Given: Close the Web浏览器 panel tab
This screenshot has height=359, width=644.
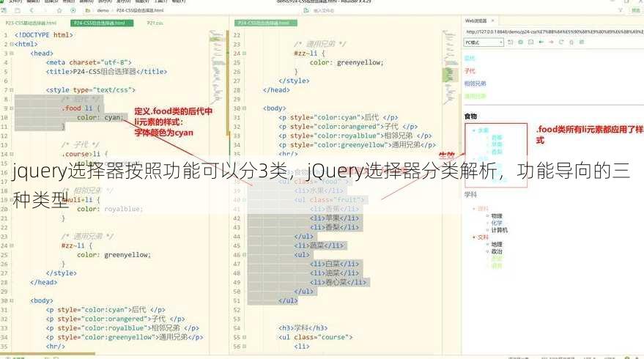Looking at the screenshot, I should click(493, 21).
